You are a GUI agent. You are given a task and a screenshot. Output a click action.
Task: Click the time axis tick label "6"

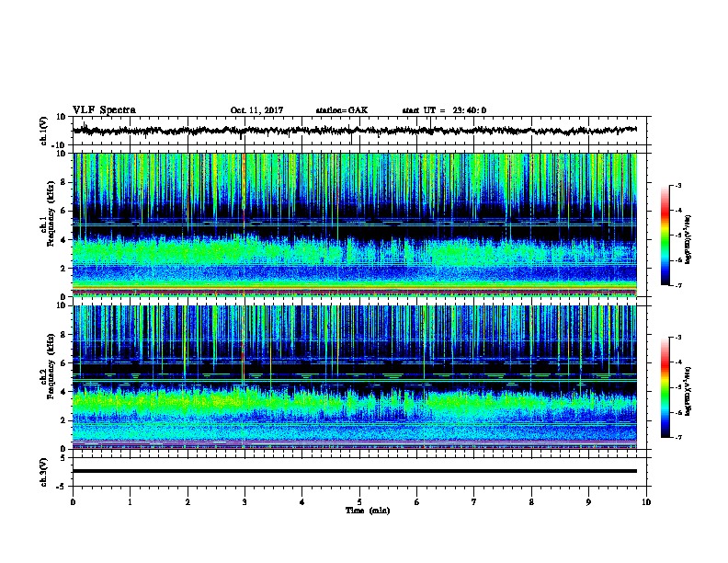[x=417, y=502]
